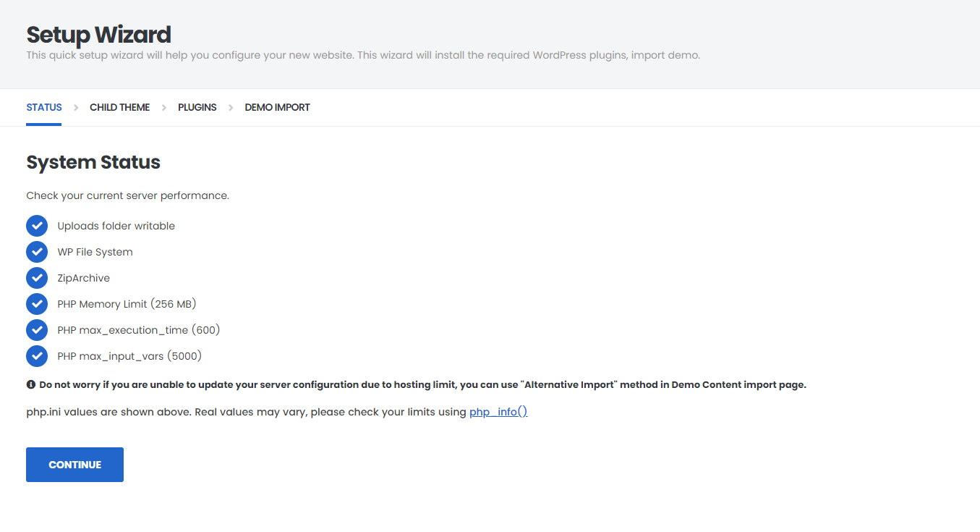Click the info icon before the hosting limit notice
The image size is (980, 532).
click(31, 385)
